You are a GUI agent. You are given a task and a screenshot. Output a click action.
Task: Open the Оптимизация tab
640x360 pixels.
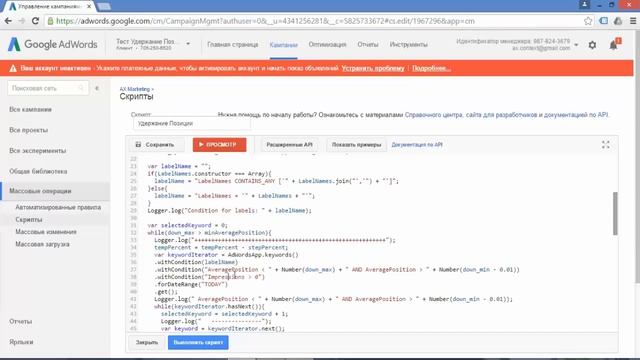(x=327, y=44)
